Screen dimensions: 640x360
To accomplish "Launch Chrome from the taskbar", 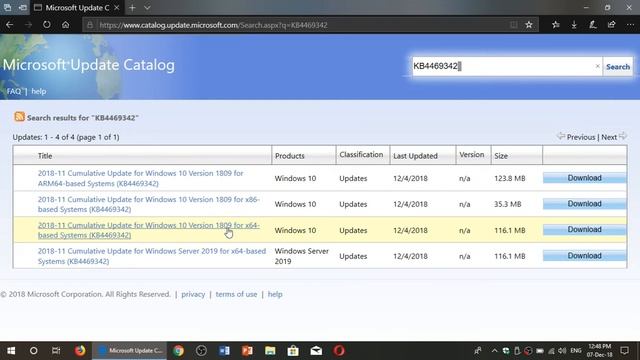I will pos(178,351).
